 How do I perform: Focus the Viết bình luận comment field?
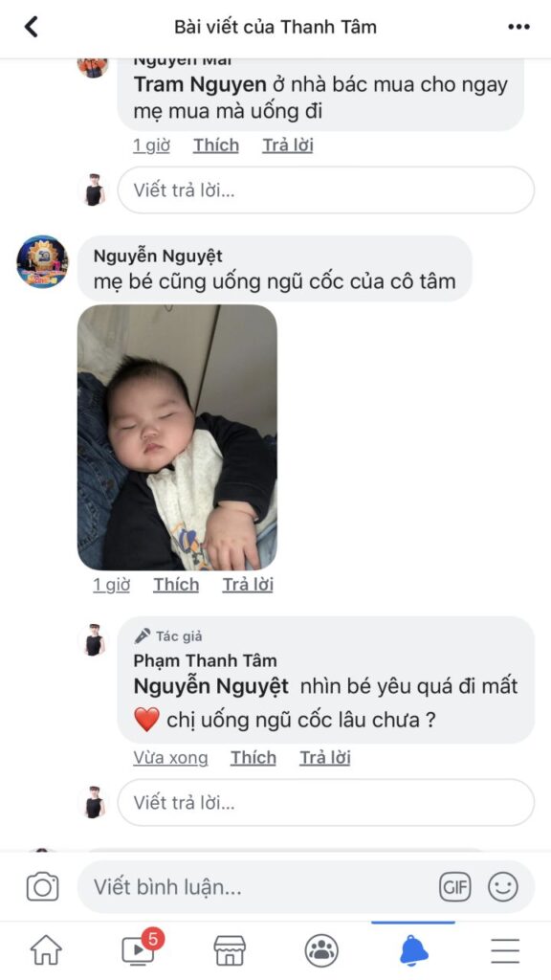click(x=306, y=887)
